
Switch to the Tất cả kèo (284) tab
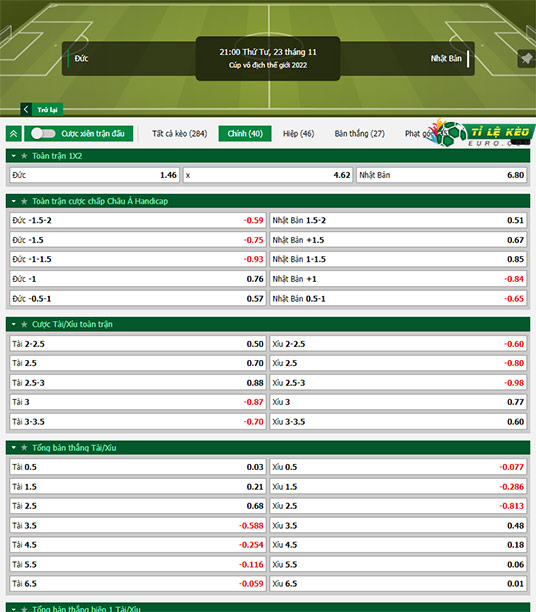(180, 133)
